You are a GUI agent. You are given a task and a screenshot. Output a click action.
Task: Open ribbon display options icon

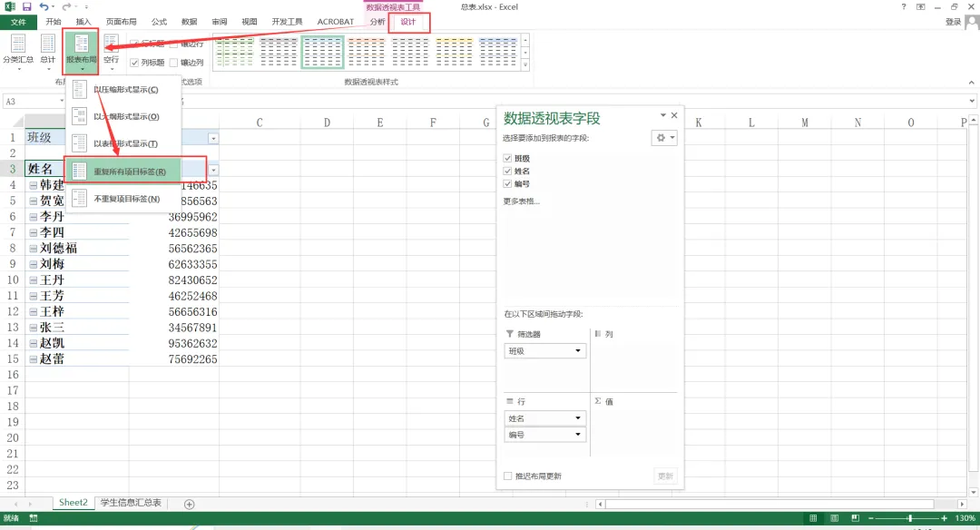pyautogui.click(x=921, y=7)
